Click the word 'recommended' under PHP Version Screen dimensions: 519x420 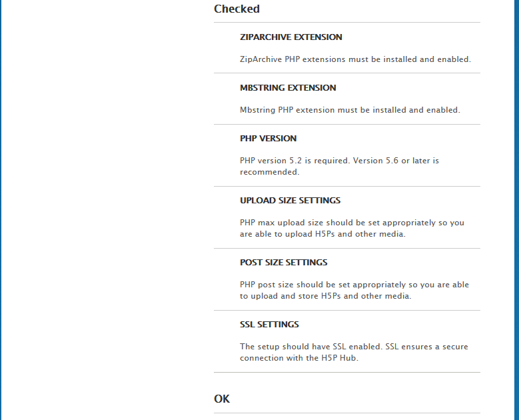268,172
